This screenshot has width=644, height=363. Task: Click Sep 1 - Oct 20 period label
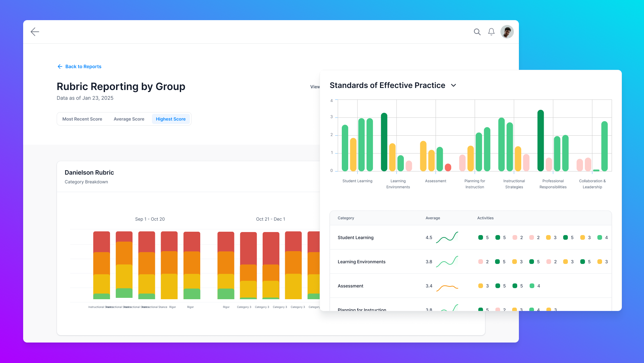click(x=150, y=219)
